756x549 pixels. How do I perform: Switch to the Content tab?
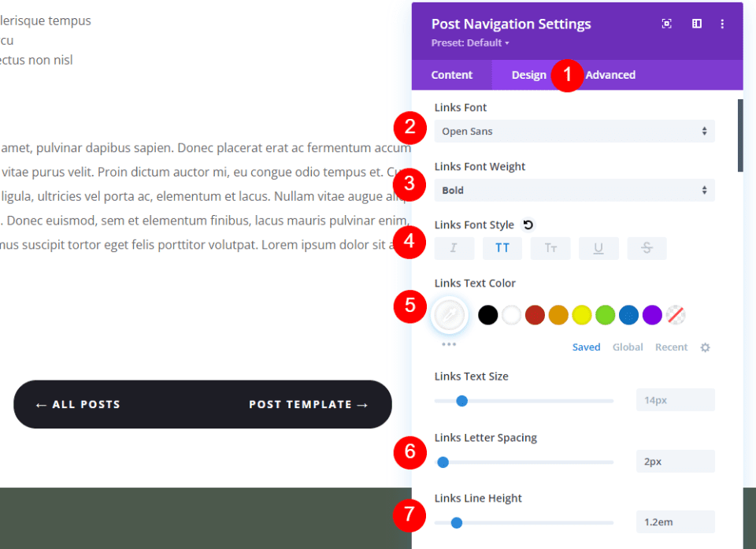(452, 75)
